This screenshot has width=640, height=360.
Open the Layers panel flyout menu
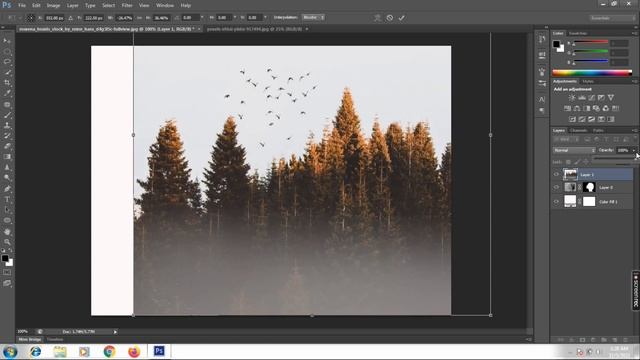click(634, 131)
